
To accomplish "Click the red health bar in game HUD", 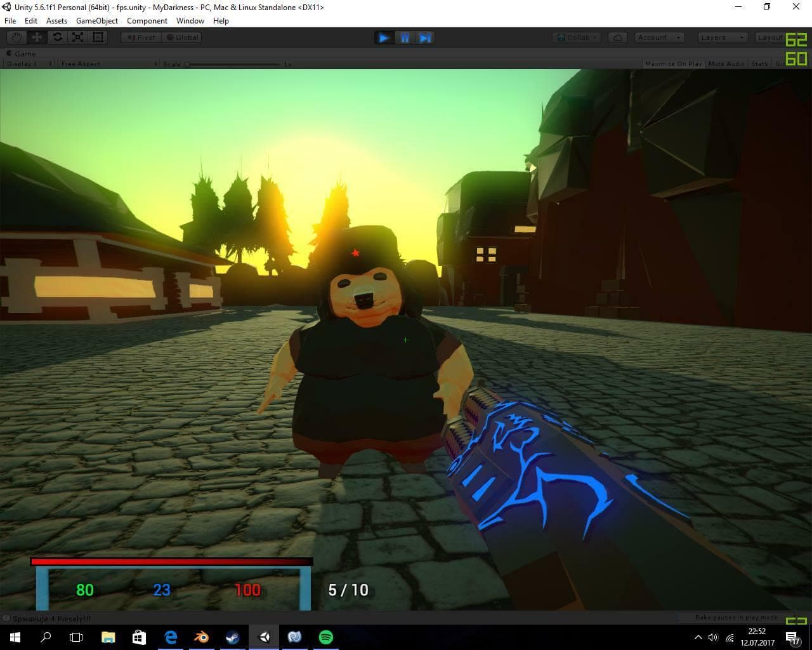I will point(171,562).
